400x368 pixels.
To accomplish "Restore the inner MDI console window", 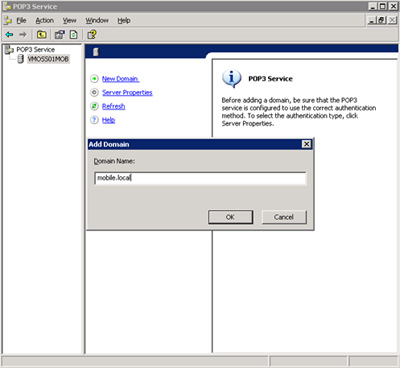I will pyautogui.click(x=382, y=20).
